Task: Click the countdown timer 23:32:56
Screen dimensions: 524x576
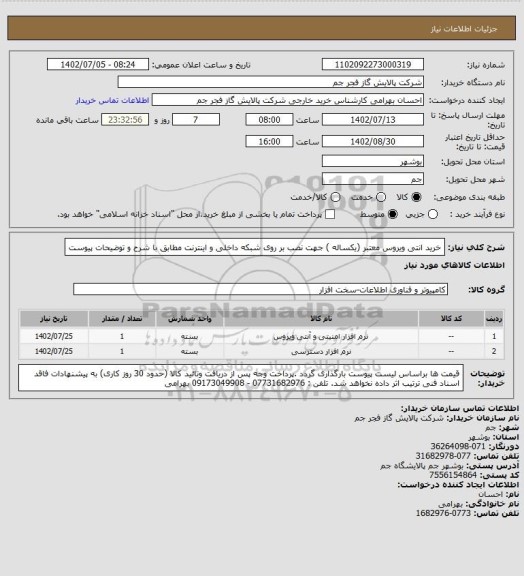Action: coord(125,120)
